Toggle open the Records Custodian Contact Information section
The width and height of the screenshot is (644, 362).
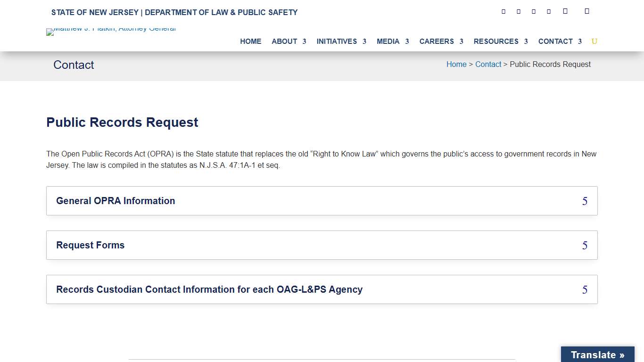[x=322, y=289]
